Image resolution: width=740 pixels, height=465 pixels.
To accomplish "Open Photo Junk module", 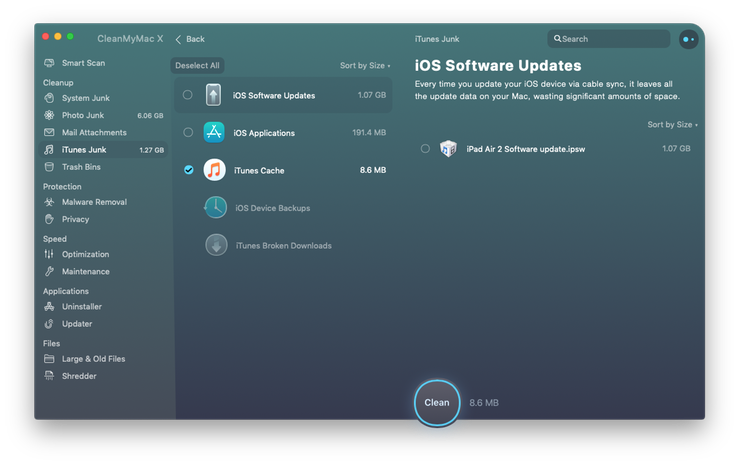I will [x=83, y=115].
